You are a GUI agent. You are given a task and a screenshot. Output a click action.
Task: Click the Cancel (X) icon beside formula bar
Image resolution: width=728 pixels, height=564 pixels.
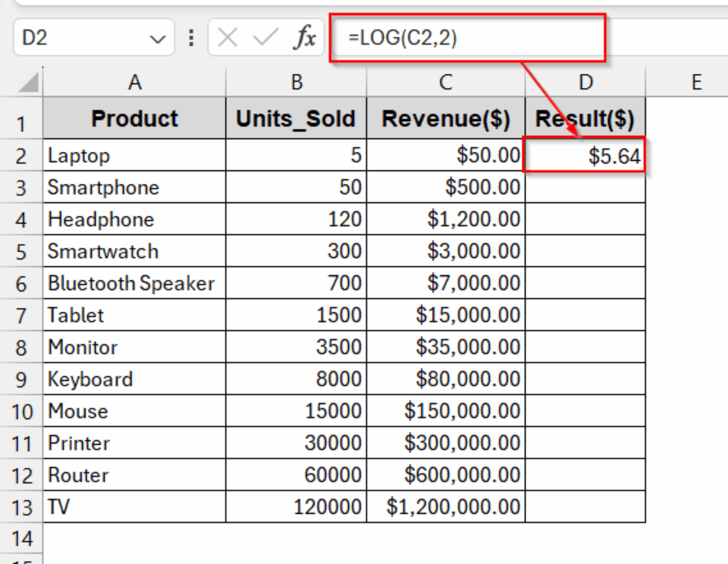tap(227, 38)
